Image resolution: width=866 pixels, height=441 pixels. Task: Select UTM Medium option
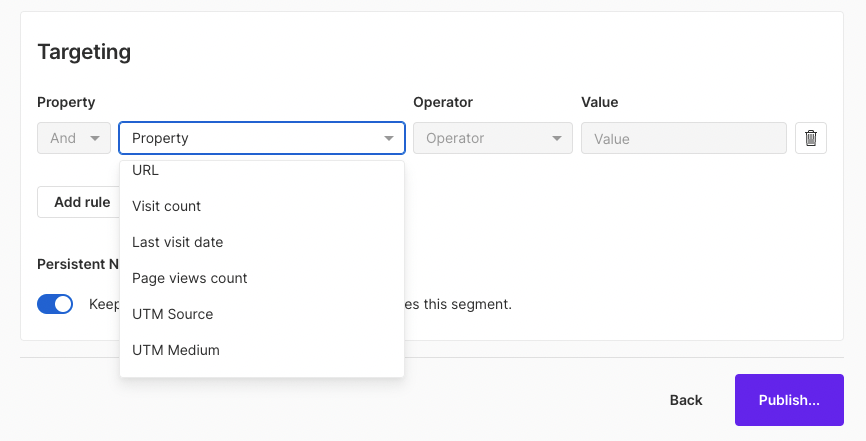pos(262,350)
